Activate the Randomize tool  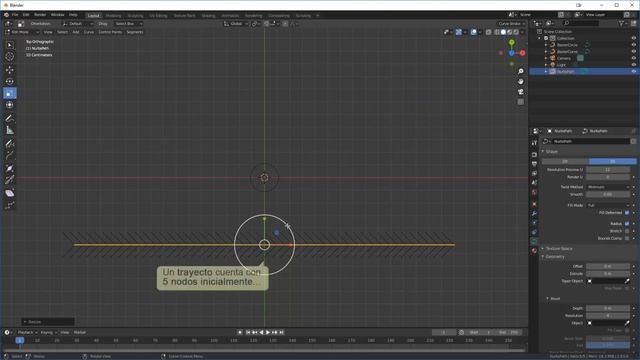(10, 205)
